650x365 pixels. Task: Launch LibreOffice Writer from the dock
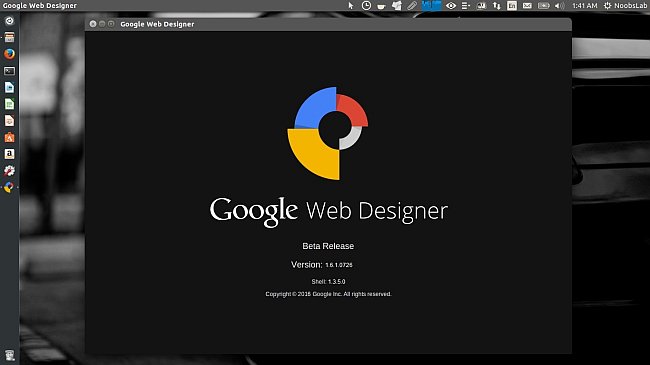[9, 88]
